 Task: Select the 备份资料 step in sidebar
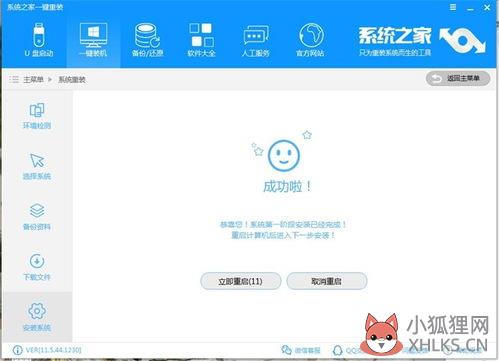coord(37,217)
